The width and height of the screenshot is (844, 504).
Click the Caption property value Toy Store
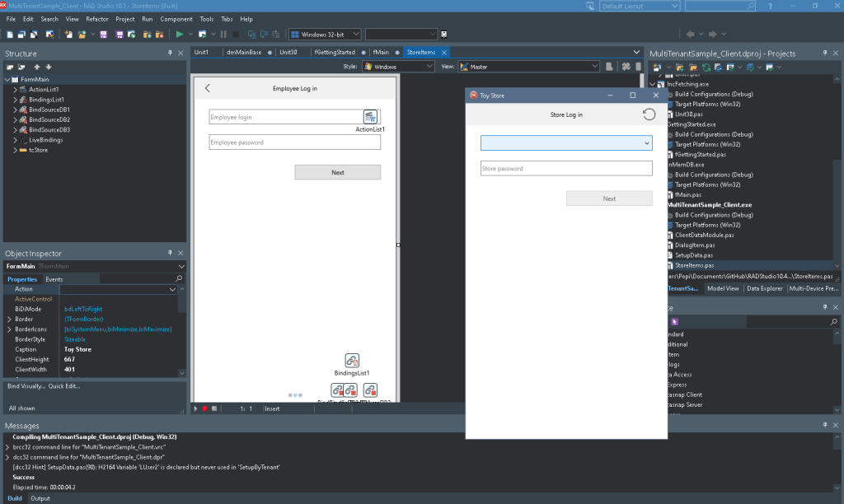(x=78, y=350)
